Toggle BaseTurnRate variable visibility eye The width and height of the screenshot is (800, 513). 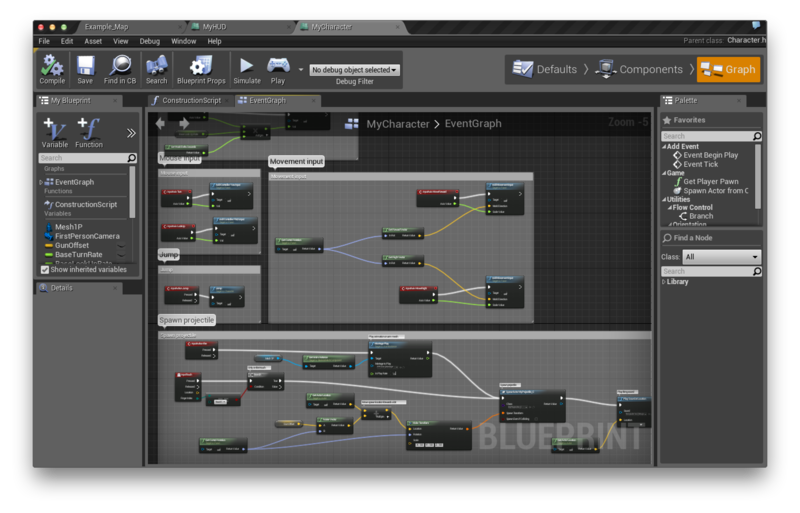click(121, 255)
